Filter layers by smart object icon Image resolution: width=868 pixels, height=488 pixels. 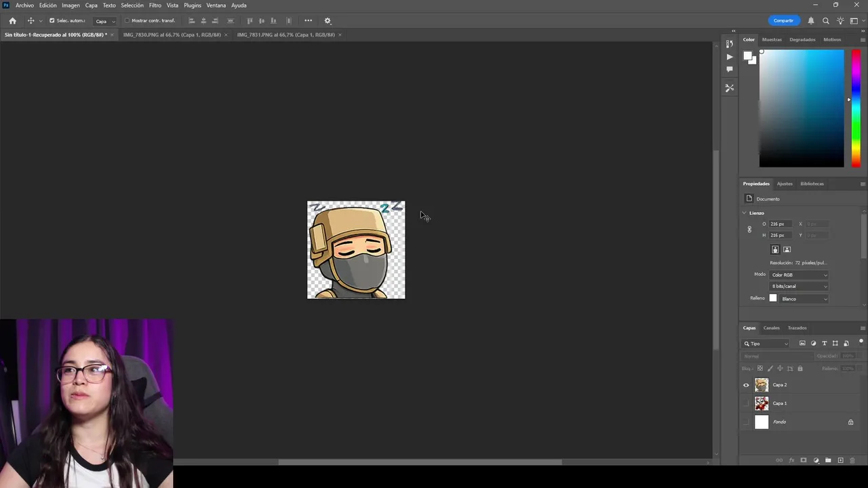(846, 344)
